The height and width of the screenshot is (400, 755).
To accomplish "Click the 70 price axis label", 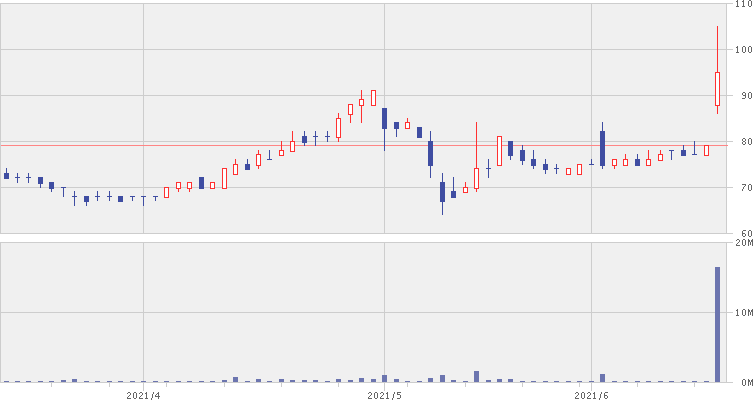I will coord(744,188).
